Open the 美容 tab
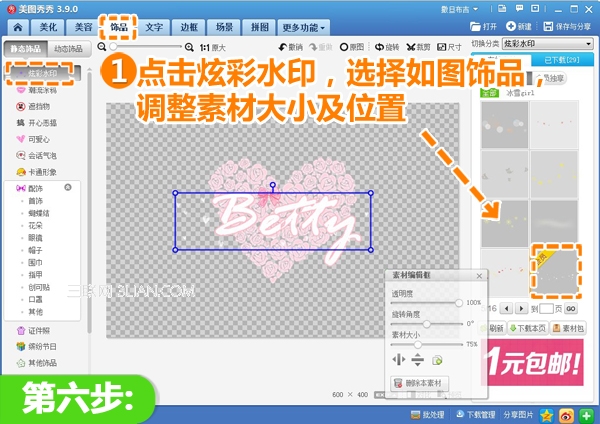This screenshot has width=600, height=424. pos(83,27)
